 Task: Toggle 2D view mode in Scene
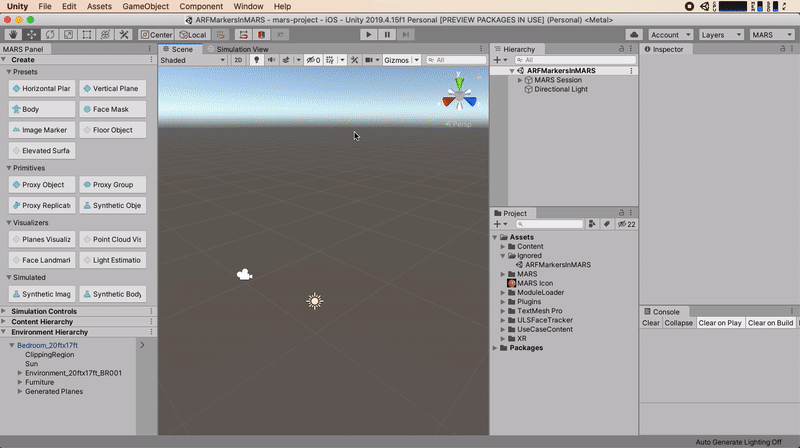coord(238,60)
